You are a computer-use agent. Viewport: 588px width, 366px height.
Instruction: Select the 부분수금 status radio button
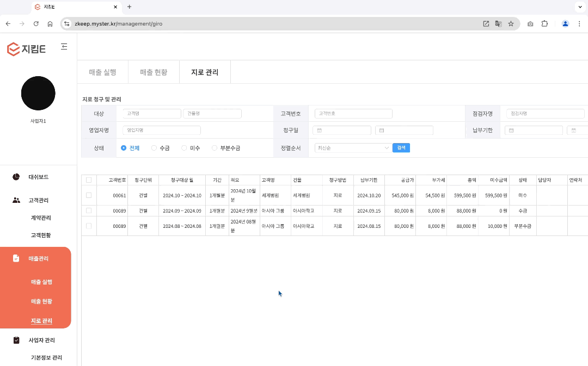(215, 148)
